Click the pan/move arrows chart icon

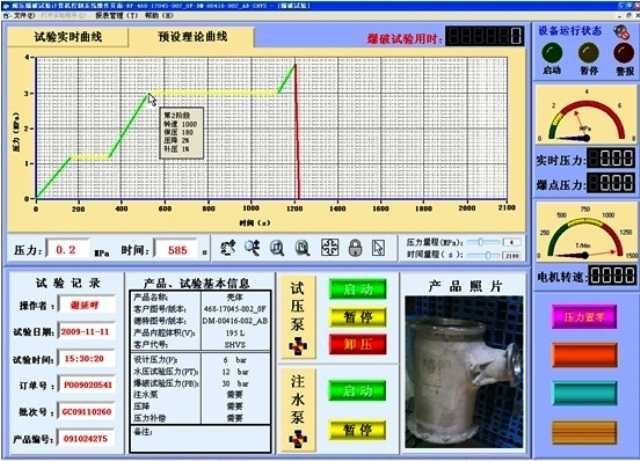pyautogui.click(x=329, y=249)
